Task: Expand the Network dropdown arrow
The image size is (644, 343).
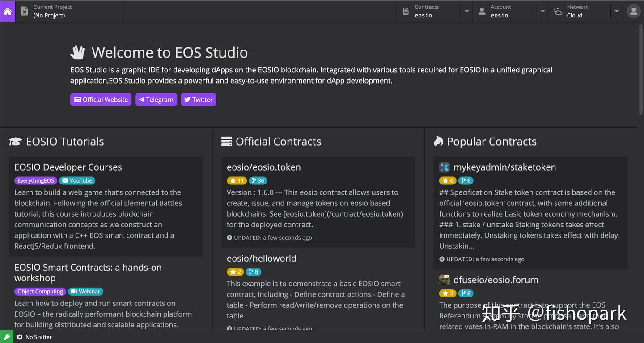Action: pyautogui.click(x=617, y=12)
